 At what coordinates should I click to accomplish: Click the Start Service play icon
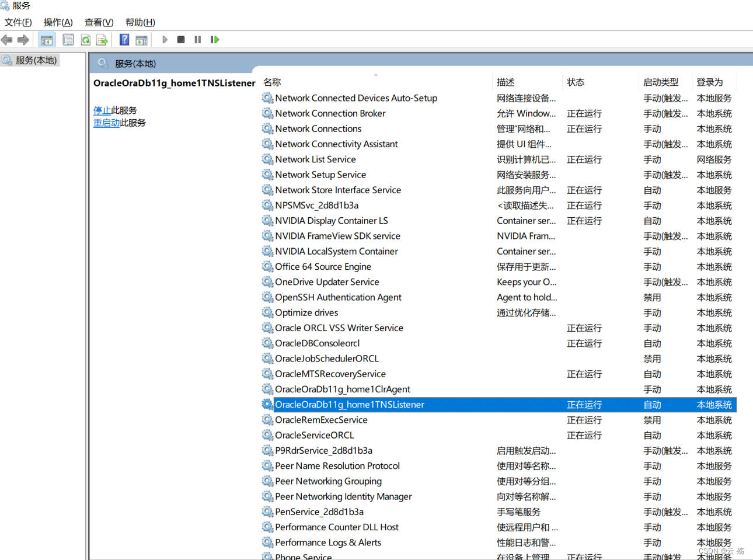coord(165,40)
